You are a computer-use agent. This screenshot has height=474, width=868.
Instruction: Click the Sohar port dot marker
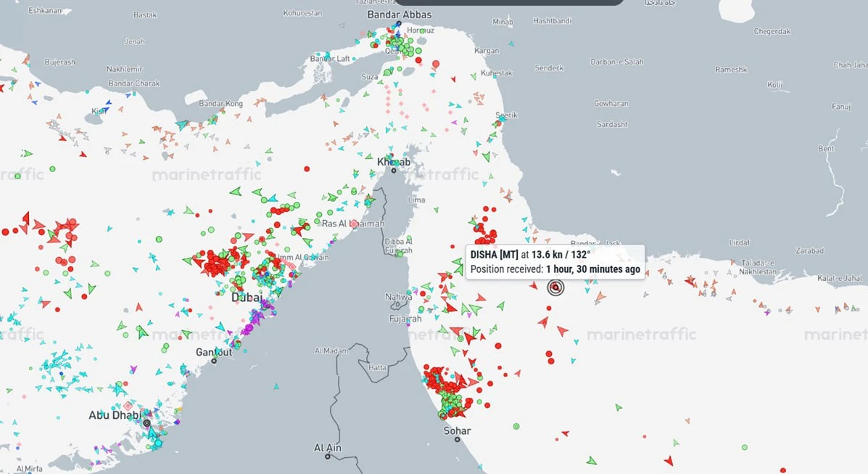(458, 440)
